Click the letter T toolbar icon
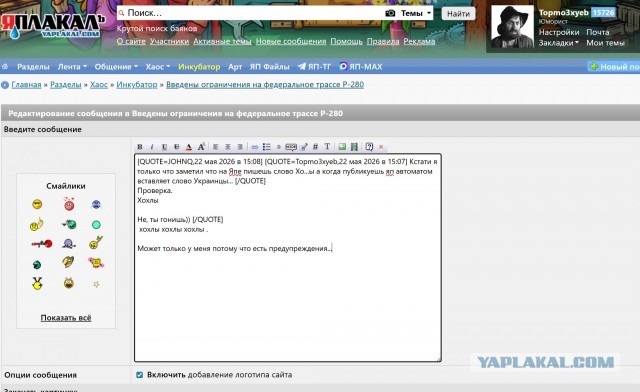This screenshot has width=640, height=392. click(327, 147)
